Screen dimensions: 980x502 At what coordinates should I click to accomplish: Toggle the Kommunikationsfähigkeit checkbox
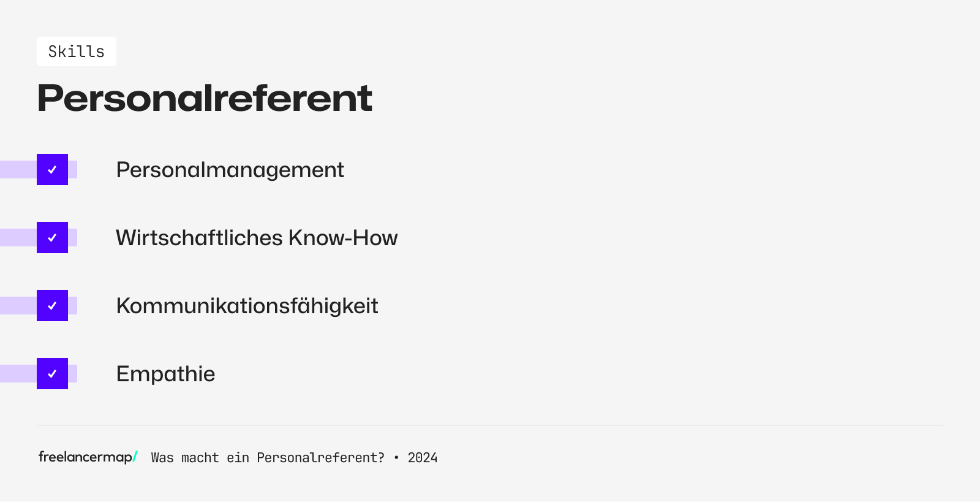tap(52, 306)
